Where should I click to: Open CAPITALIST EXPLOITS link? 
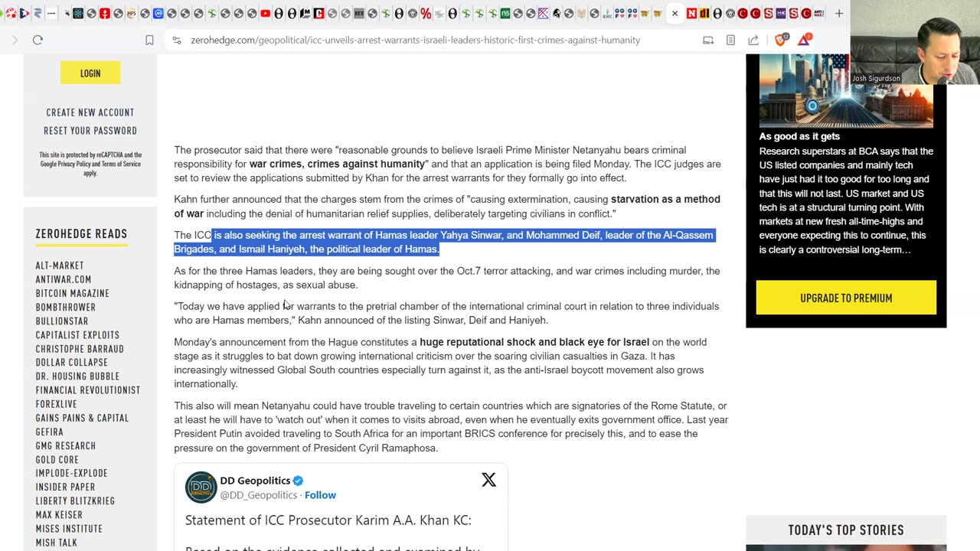coord(77,335)
